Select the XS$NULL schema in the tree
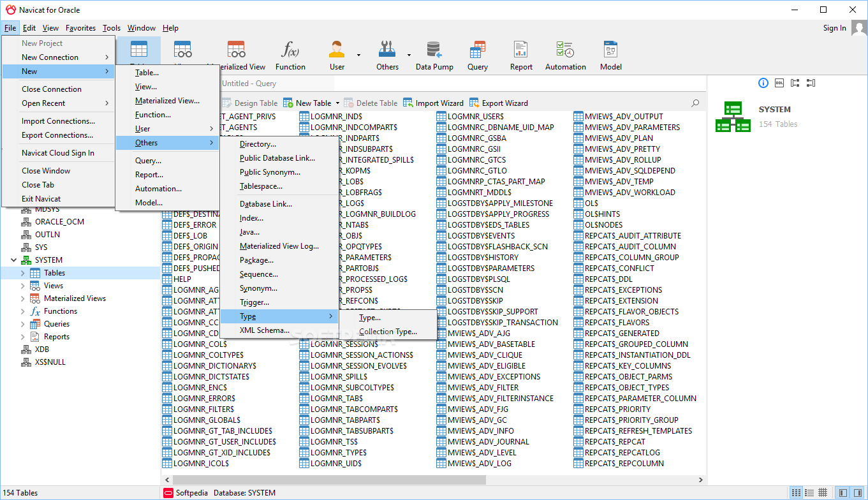Screen dimensions: 868x500 [x=50, y=362]
